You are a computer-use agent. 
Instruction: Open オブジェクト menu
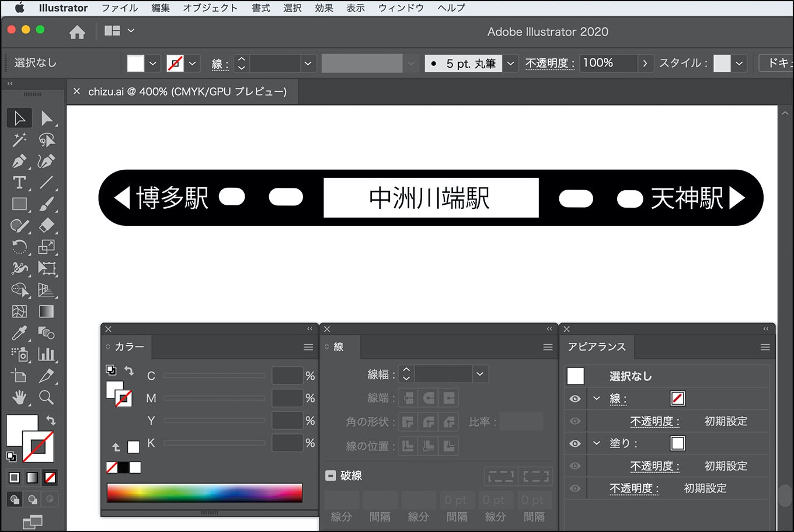tap(210, 8)
